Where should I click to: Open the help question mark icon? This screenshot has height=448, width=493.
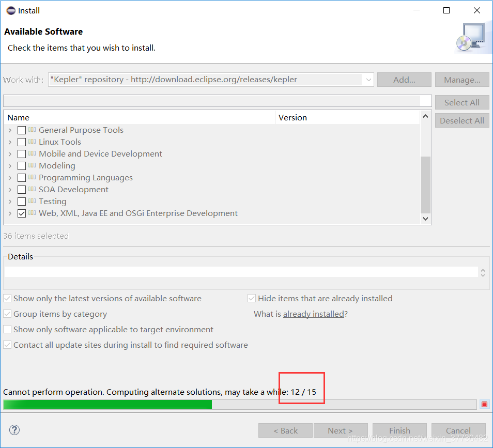tap(14, 430)
